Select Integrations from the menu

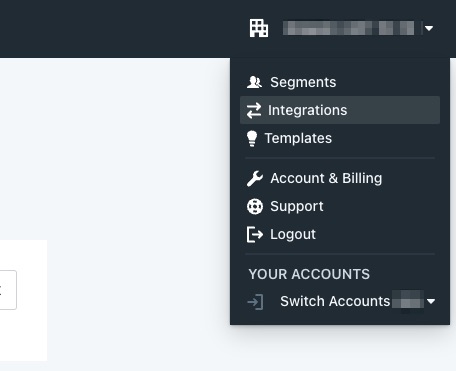tap(340, 110)
